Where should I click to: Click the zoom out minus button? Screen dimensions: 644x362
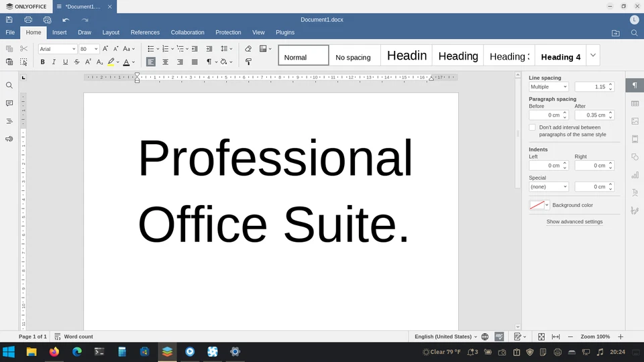pos(570,337)
